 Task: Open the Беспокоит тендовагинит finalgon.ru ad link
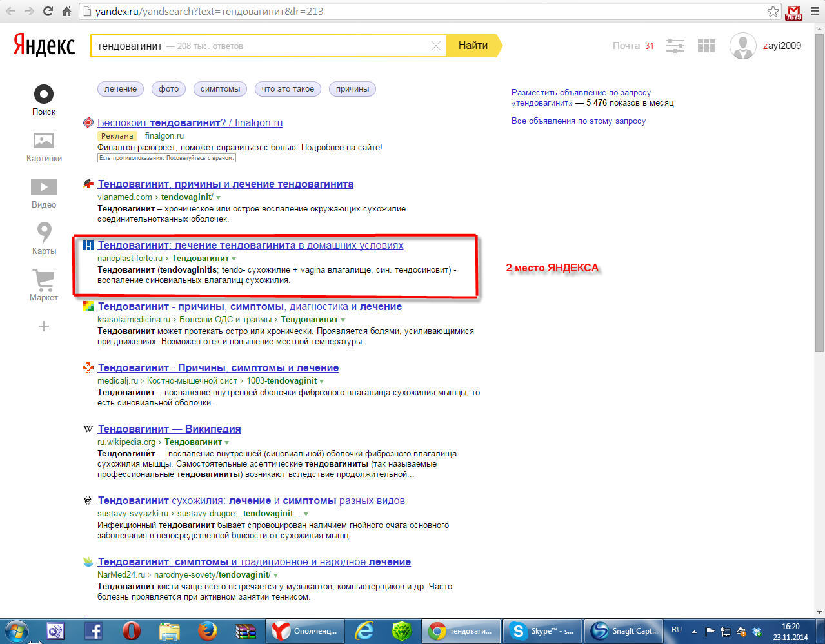(x=190, y=122)
